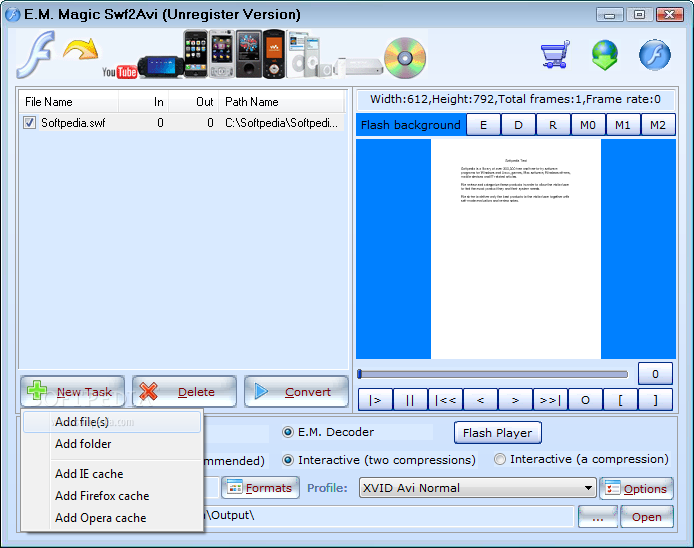Click the frame number box showing 0
694x548 pixels.
point(655,374)
